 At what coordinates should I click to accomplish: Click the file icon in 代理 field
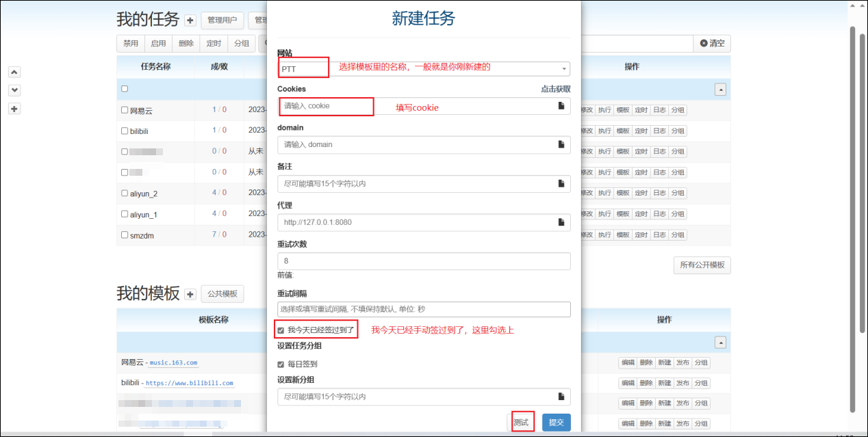pos(561,222)
